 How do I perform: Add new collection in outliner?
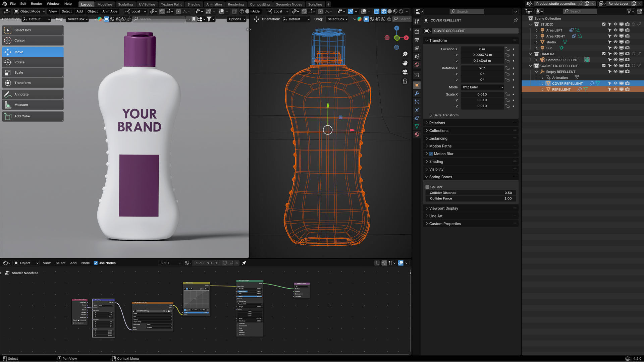click(639, 11)
